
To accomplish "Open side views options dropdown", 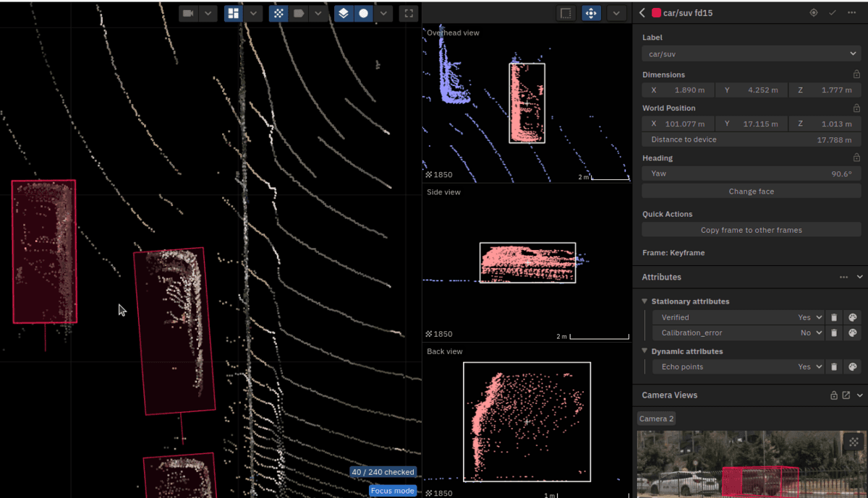I will pos(616,13).
